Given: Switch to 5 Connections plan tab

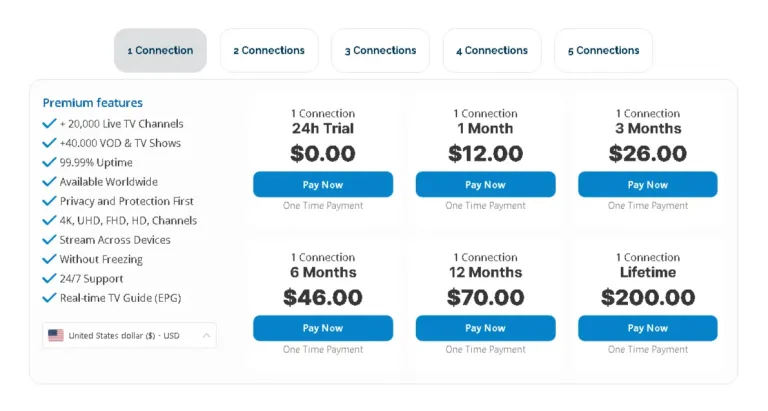Looking at the screenshot, I should (x=603, y=50).
